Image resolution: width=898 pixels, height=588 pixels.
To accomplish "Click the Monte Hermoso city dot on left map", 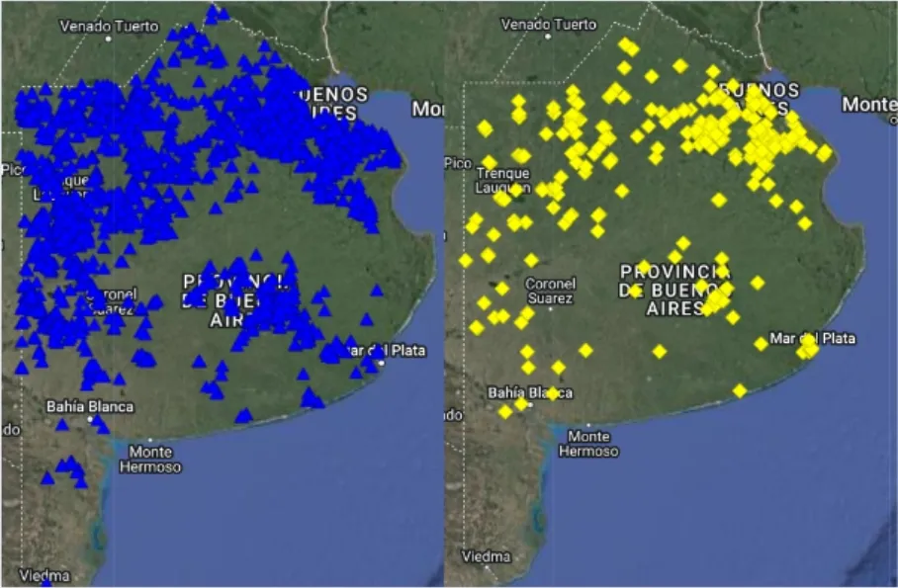I will (x=150, y=442).
